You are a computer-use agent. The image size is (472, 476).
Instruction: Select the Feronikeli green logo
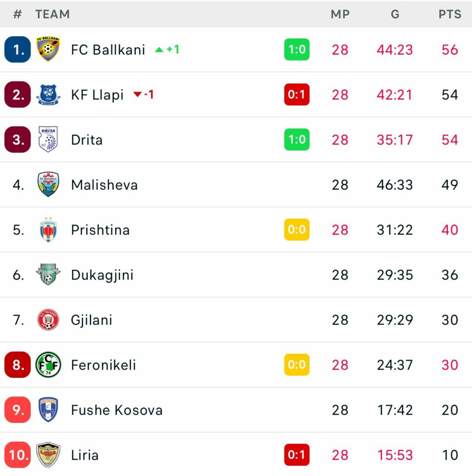48,365
